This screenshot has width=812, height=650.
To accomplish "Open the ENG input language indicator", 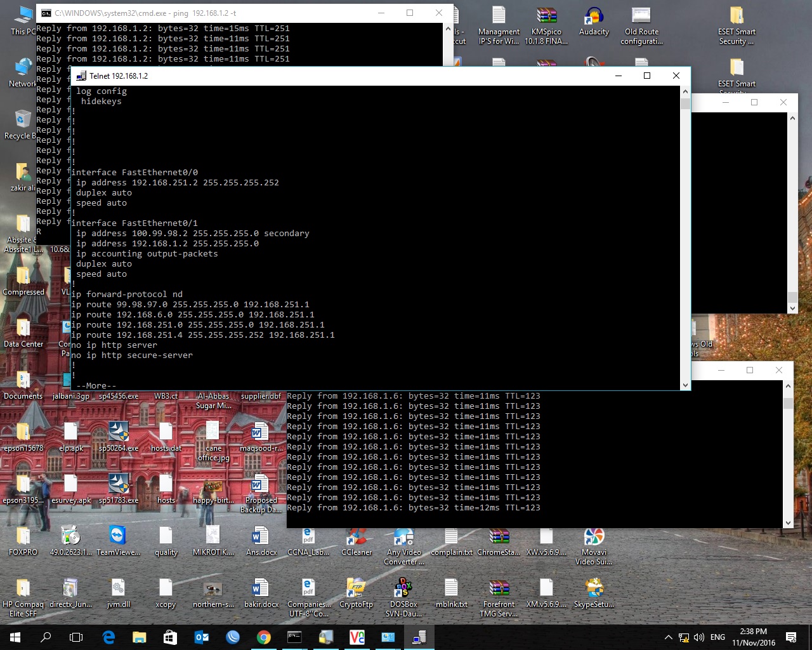I will click(x=717, y=637).
